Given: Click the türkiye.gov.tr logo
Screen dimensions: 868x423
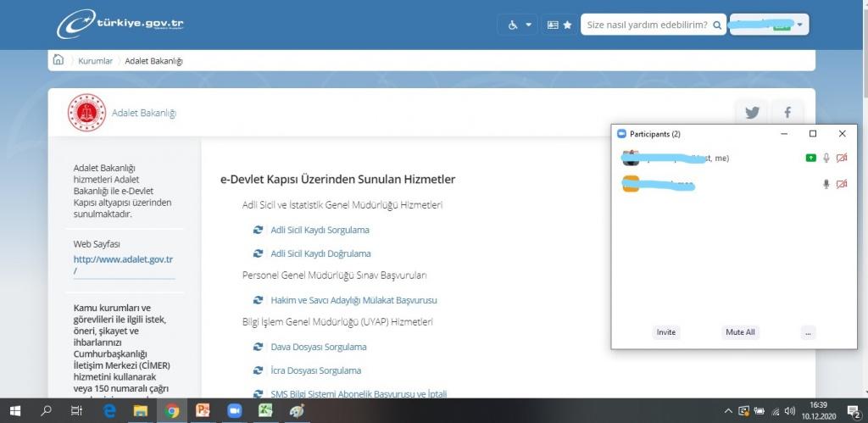Looking at the screenshot, I should tap(120, 24).
